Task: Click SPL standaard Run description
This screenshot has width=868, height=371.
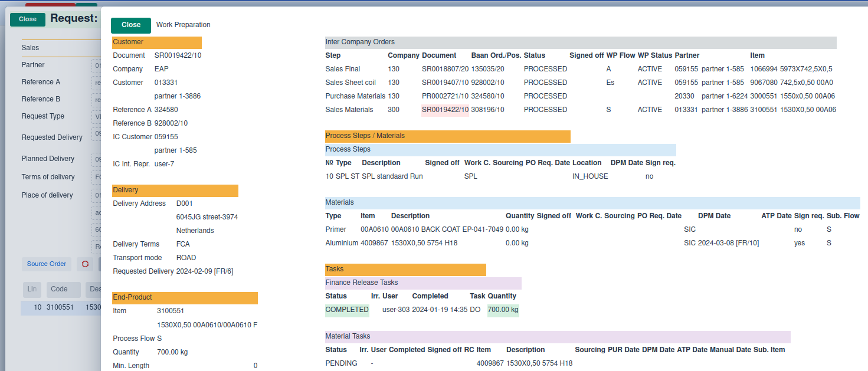Action: pyautogui.click(x=392, y=176)
